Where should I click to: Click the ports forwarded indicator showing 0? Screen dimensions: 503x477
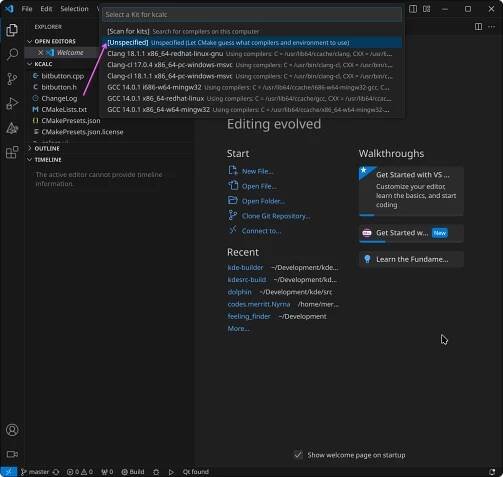107,472
